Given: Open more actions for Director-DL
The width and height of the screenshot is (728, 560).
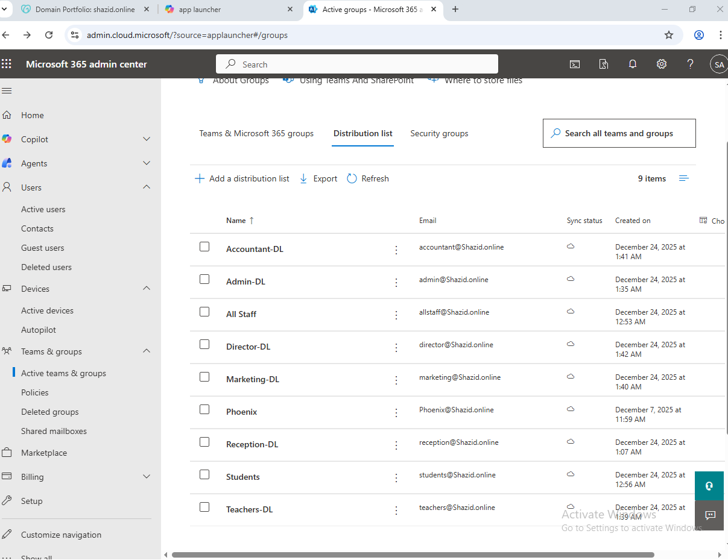Looking at the screenshot, I should pyautogui.click(x=396, y=347).
